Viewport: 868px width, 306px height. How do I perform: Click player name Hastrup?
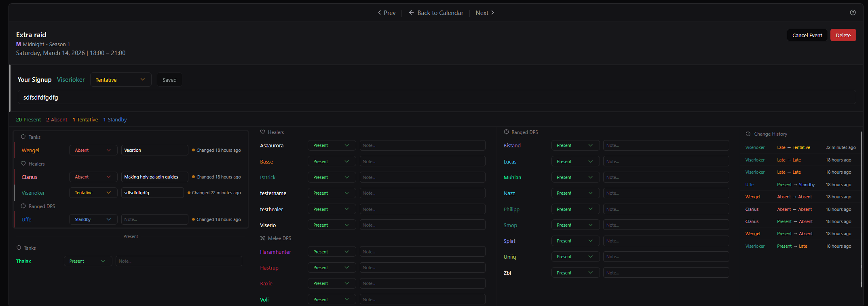pos(269,268)
